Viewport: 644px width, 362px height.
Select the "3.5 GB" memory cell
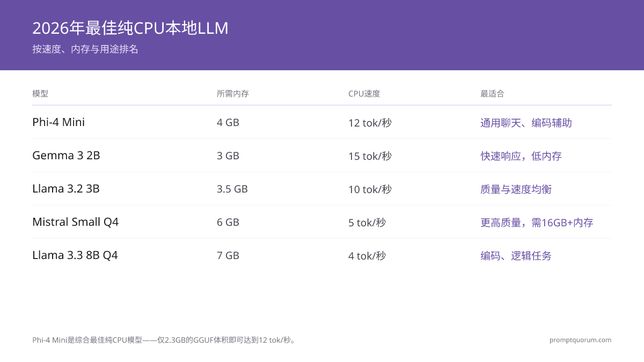[232, 189]
